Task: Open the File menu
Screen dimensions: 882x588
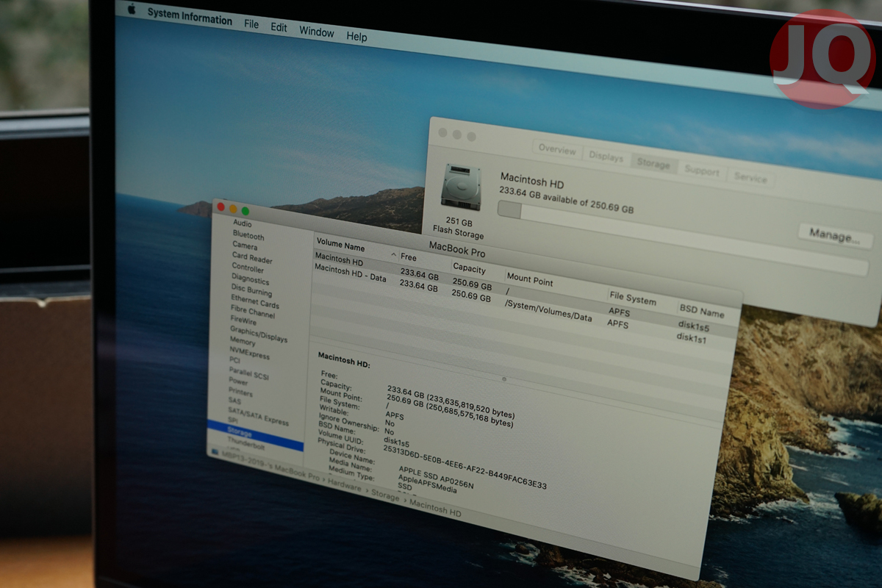Action: tap(251, 24)
